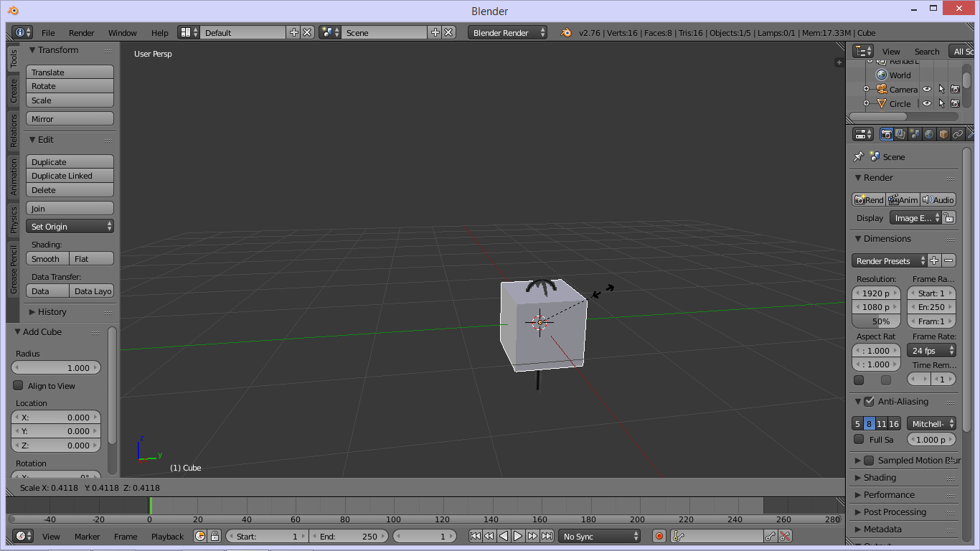Click the pin icon beside Scene

(859, 156)
